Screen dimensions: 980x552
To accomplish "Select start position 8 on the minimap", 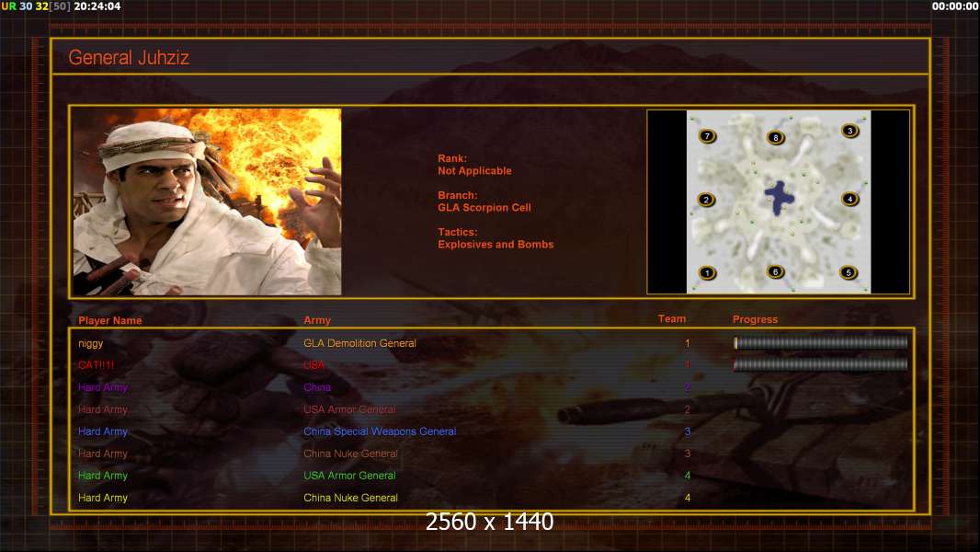I will coord(776,137).
